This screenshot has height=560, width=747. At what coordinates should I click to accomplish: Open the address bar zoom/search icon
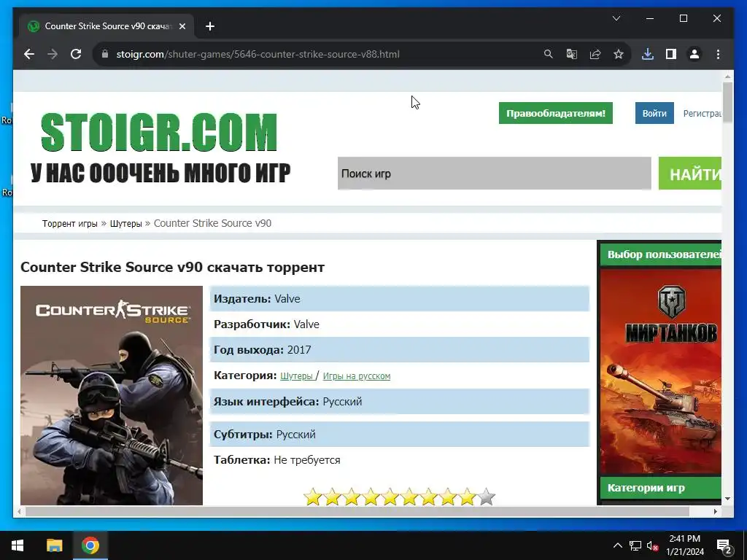point(549,54)
